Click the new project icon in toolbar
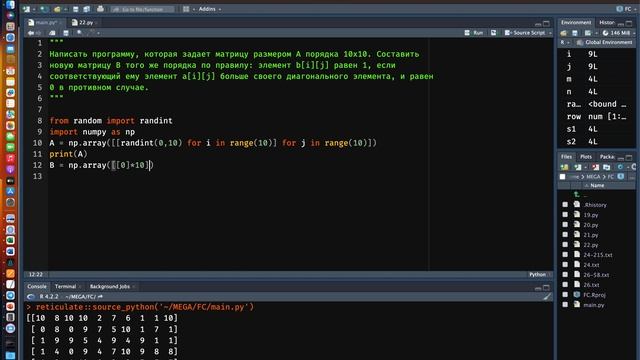640x360 pixels. point(44,9)
